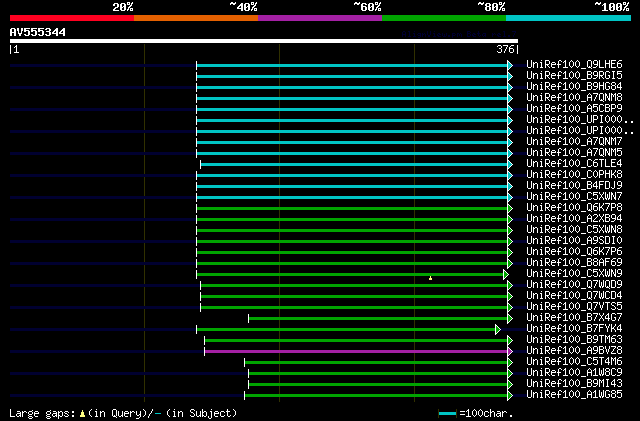Select the UniRef100_B9MI43 hit label
640x421 pixels.
574,384
